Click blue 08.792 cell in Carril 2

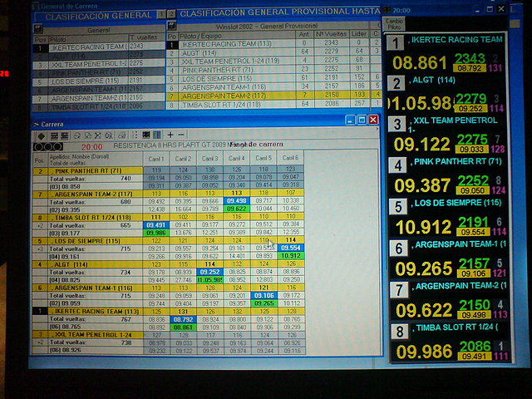click(183, 319)
